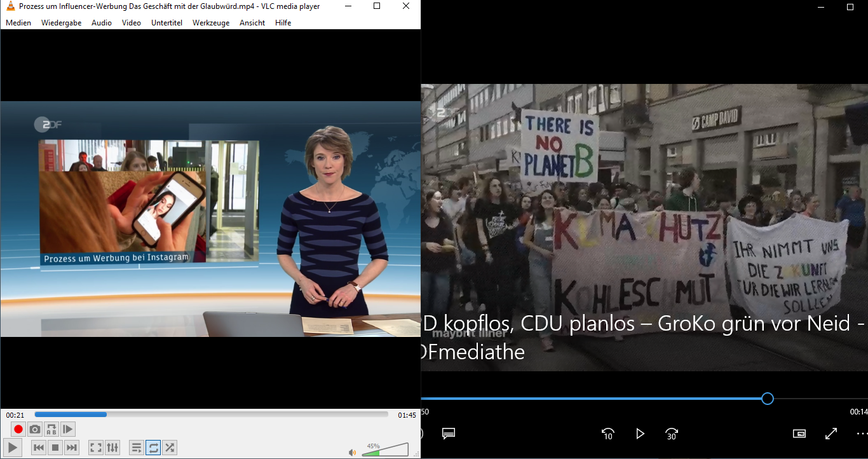Viewport: 868px width, 459px height.
Task: Mute the VLC speaker icon
Action: [x=352, y=452]
